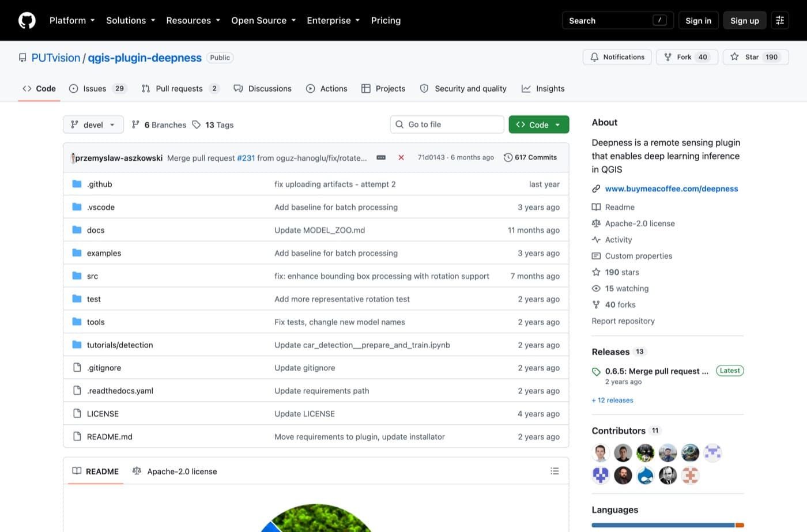807x532 pixels.
Task: Expand commit message ellipsis icon
Action: tap(381, 157)
